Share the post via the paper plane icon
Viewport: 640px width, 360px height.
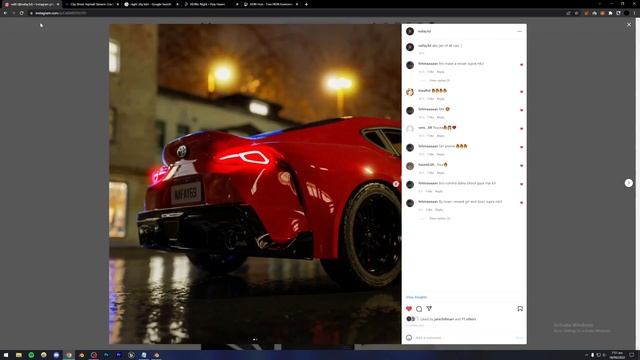coord(429,309)
